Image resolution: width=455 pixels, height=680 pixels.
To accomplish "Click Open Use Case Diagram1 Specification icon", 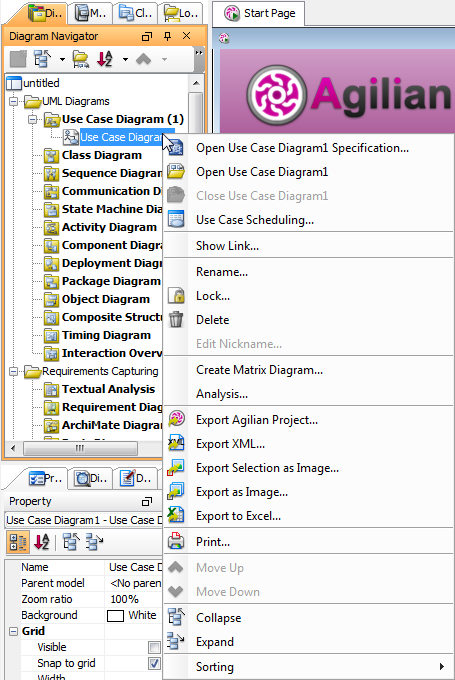I will pos(176,148).
